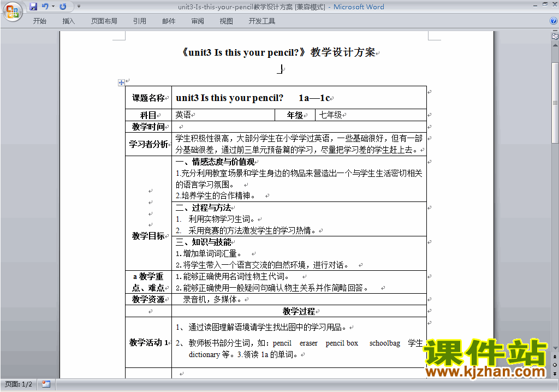
Task: Switch to the 引用 tab
Action: [x=139, y=21]
